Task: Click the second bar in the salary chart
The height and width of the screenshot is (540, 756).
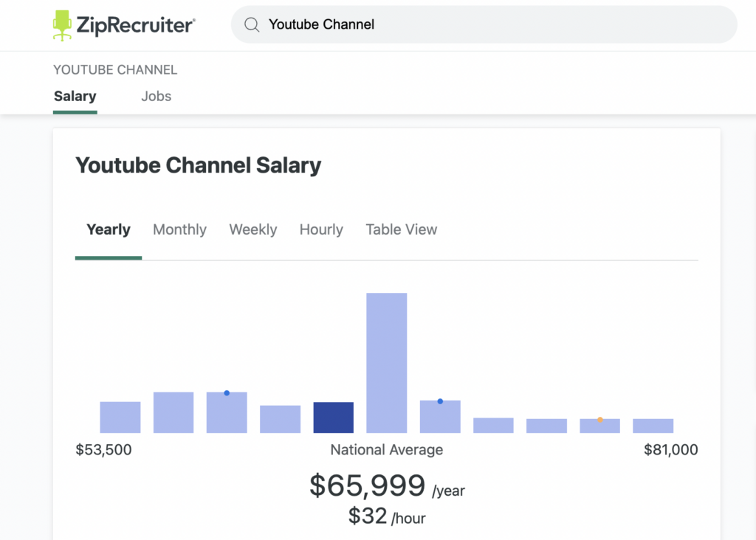Action: (x=173, y=412)
